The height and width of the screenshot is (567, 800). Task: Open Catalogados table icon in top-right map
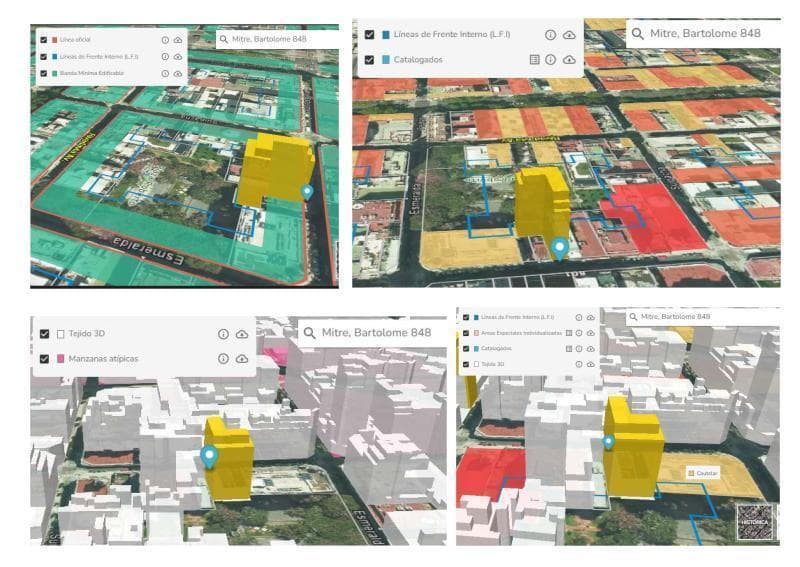point(534,60)
